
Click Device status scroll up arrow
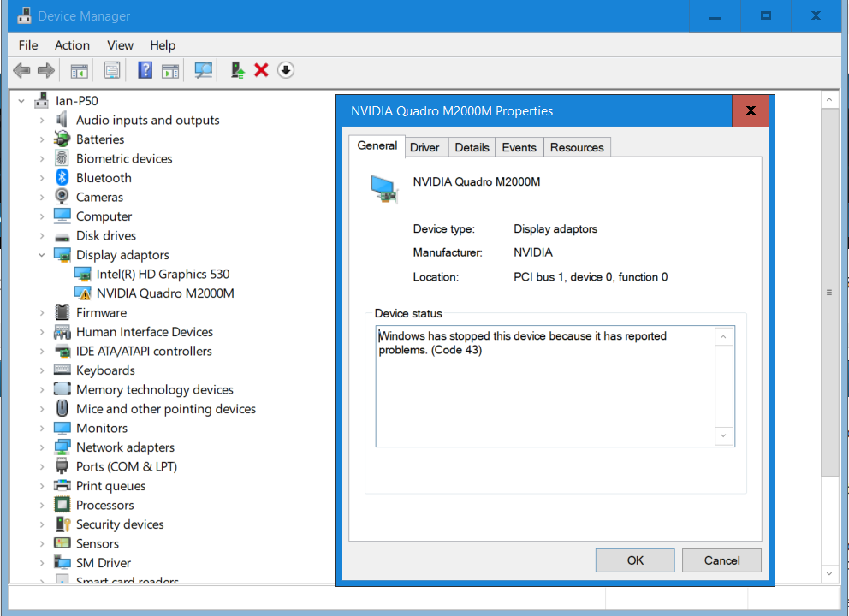pyautogui.click(x=723, y=337)
